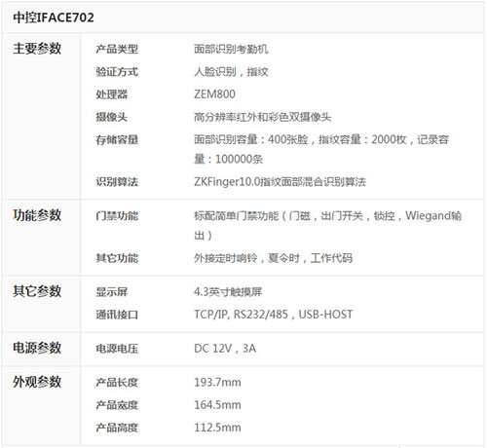487x448 pixels.
Task: Select the 主要参数 section heading
Action: (x=37, y=49)
